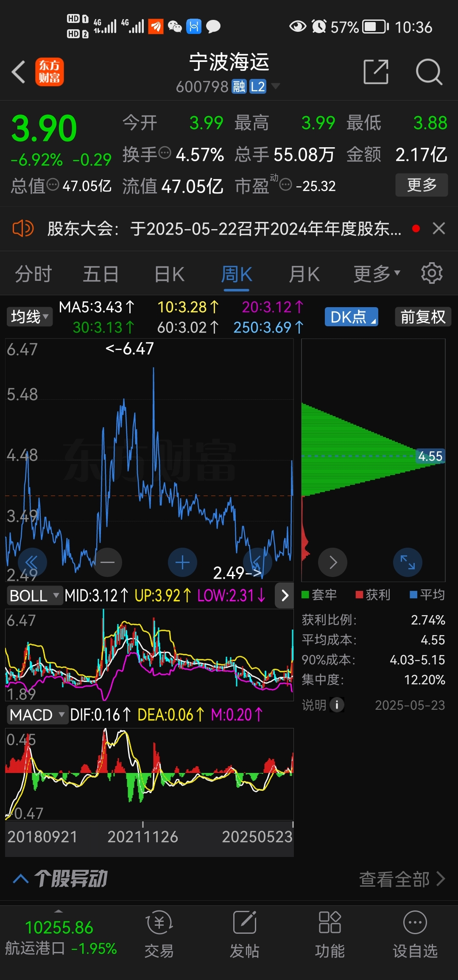Viewport: 458px width, 980px height.
Task: Tap the L2 badge
Action: click(257, 87)
